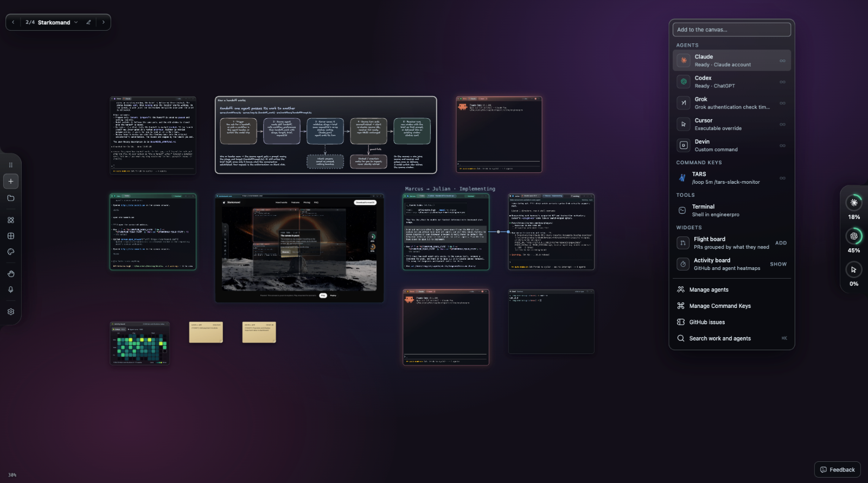
Task: Open settings gear in left sidebar
Action: click(x=11, y=312)
